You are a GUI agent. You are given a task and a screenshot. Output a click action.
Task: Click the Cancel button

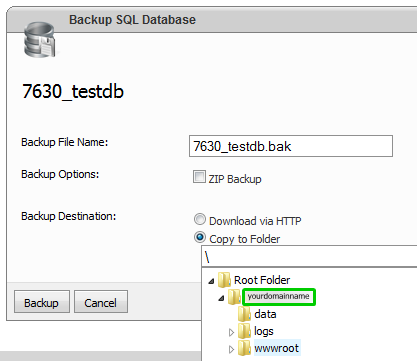pos(101,302)
